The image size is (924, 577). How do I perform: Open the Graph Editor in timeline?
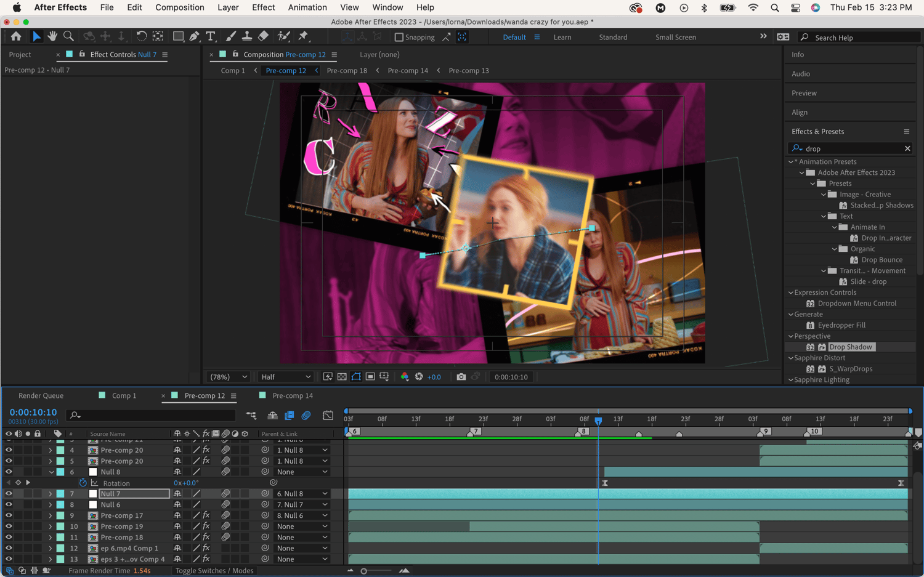(328, 416)
